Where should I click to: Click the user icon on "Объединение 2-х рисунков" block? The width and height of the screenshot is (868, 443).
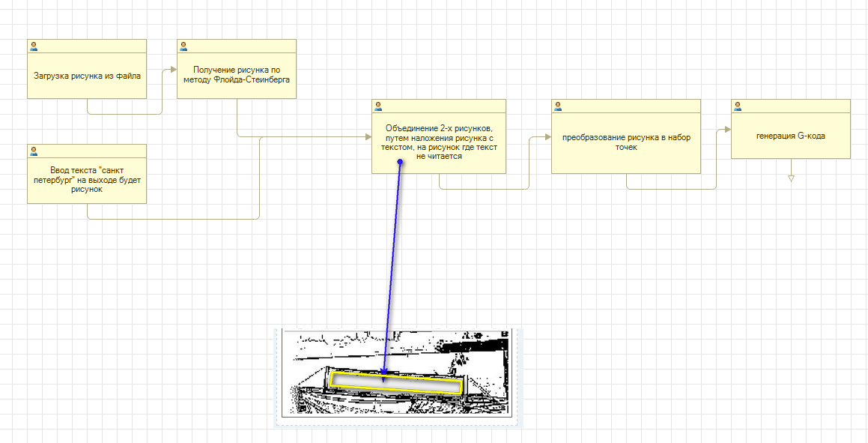click(378, 106)
